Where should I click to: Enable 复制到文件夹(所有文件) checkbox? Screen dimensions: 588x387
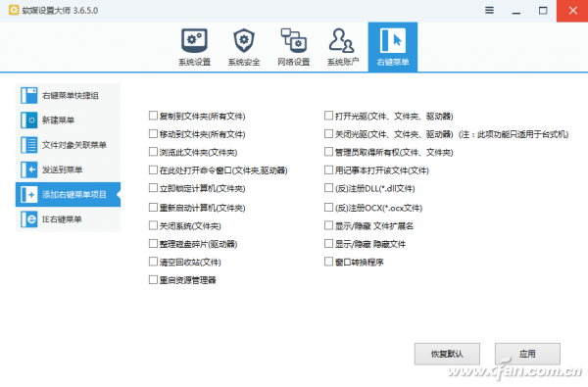[x=153, y=116]
